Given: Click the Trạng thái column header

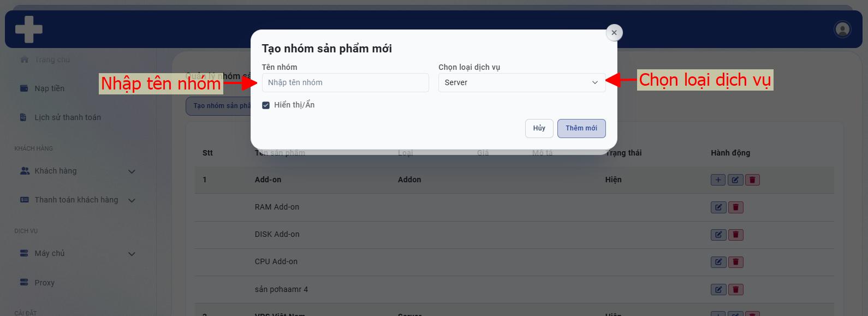Looking at the screenshot, I should point(623,153).
